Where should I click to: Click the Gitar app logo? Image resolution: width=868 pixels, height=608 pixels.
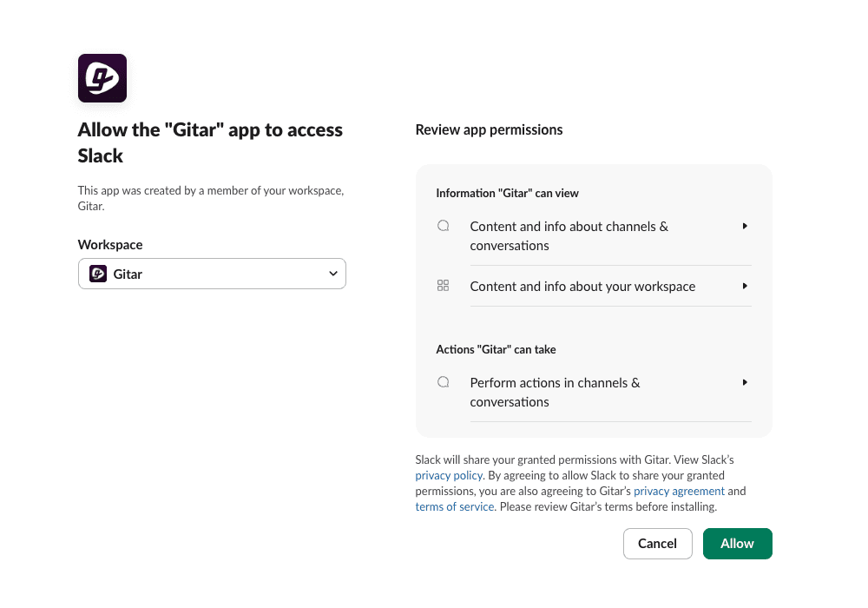tap(102, 77)
